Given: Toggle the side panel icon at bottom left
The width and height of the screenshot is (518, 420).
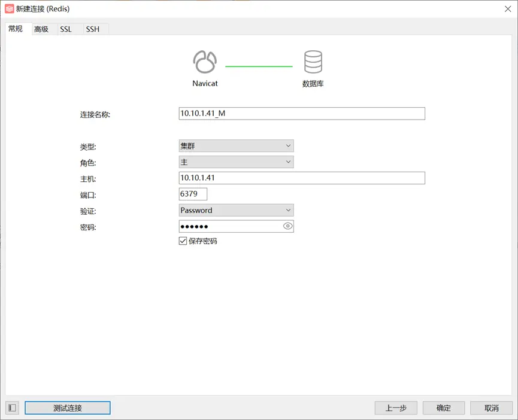Looking at the screenshot, I should [x=12, y=408].
